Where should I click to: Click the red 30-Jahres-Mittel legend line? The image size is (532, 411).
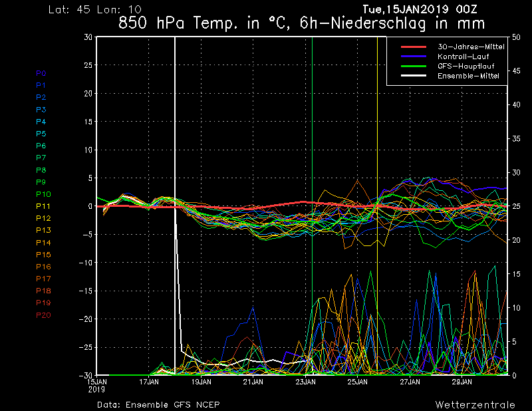pyautogui.click(x=414, y=47)
